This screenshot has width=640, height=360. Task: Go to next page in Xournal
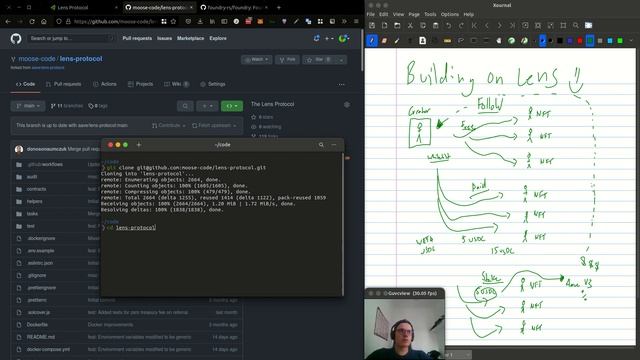pyautogui.click(x=500, y=25)
